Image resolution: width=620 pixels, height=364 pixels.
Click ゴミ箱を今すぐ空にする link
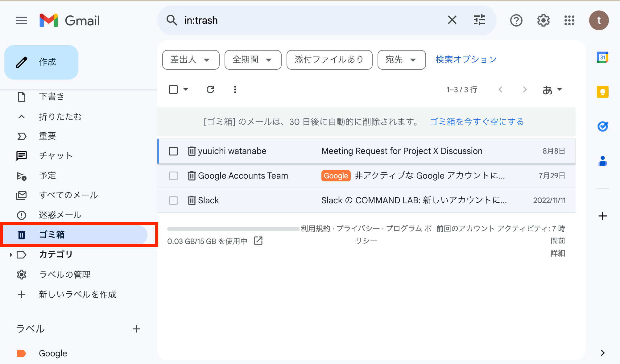[x=477, y=122]
